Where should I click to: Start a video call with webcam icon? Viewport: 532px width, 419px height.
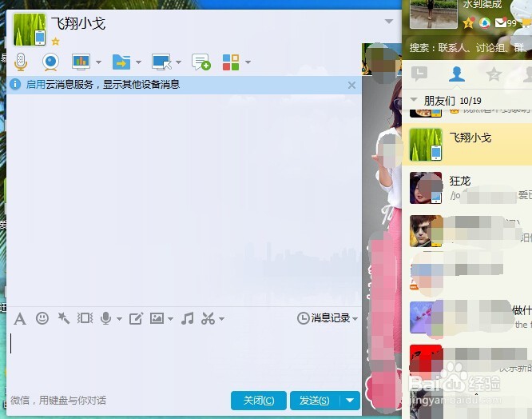pyautogui.click(x=50, y=62)
